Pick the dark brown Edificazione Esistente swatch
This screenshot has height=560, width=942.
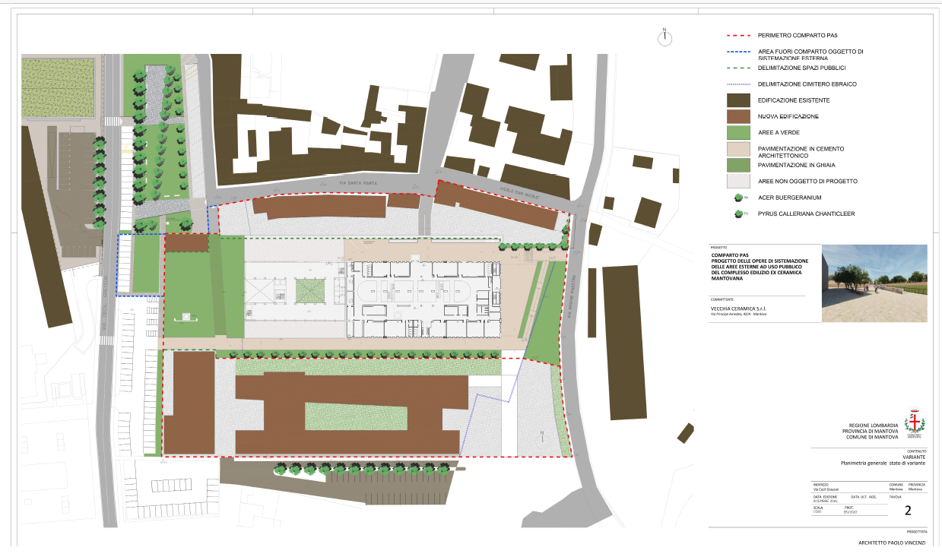(739, 100)
